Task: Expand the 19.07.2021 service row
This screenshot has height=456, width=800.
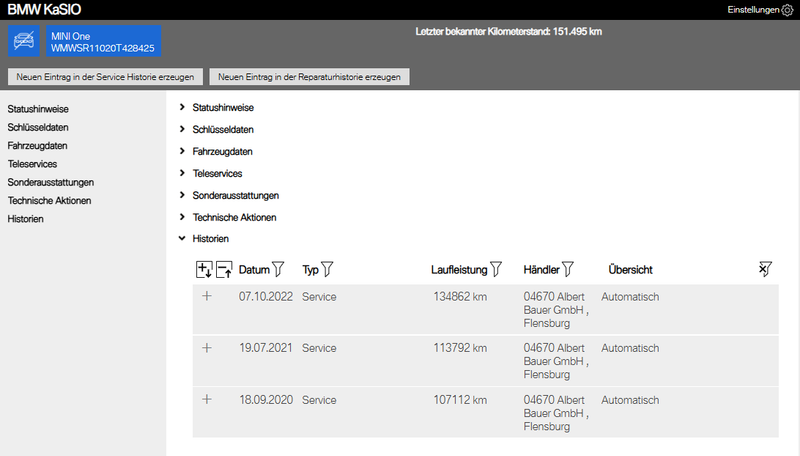Action: [207, 348]
